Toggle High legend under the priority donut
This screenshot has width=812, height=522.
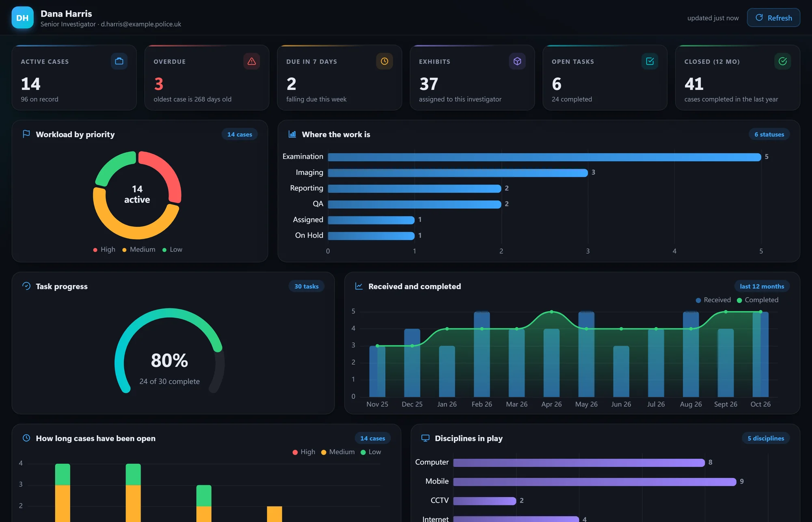[104, 250]
